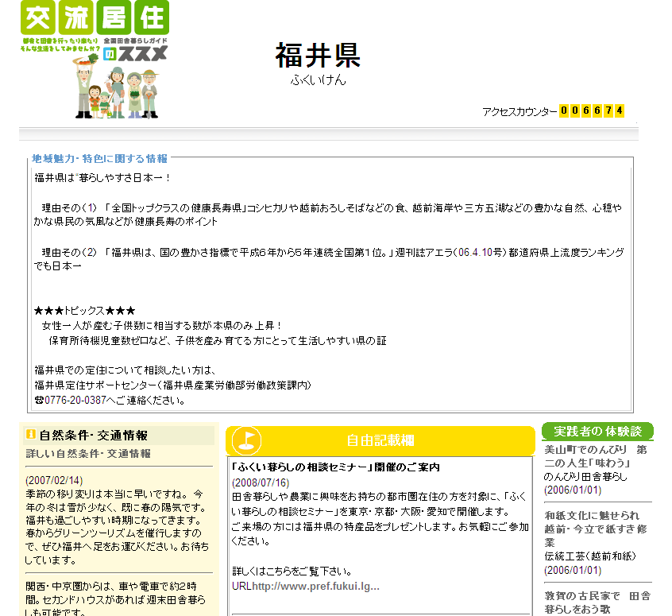Click the phone number 0776-20-0387

point(75,401)
